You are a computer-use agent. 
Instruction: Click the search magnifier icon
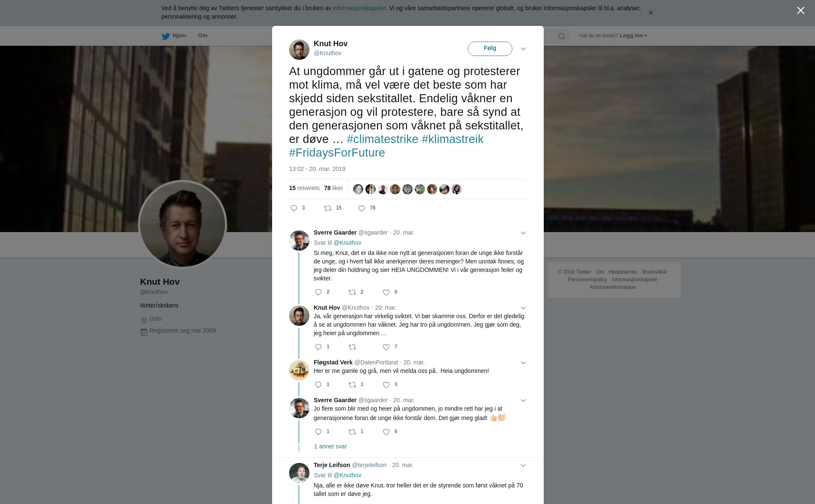pyautogui.click(x=562, y=36)
